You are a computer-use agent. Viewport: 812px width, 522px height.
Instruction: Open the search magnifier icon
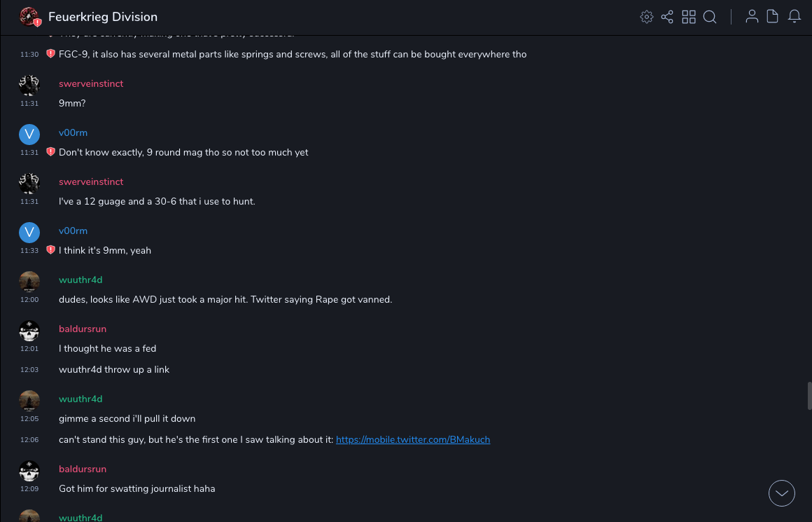[710, 17]
